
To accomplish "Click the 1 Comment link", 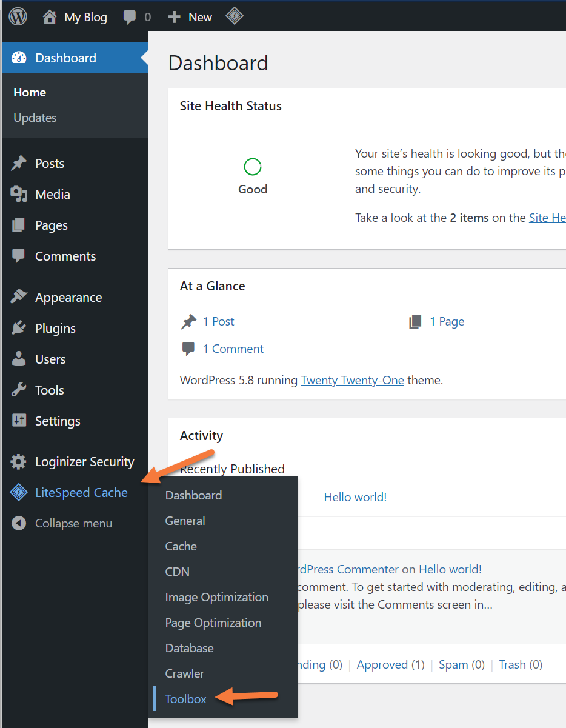I will pos(233,349).
